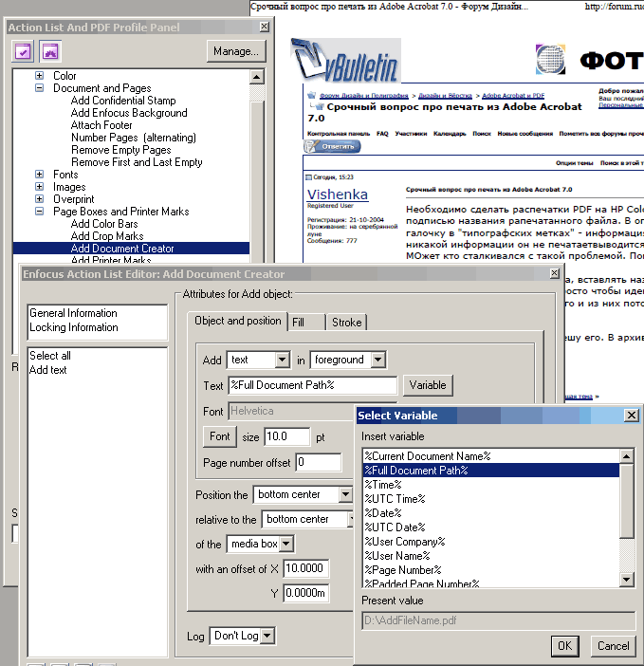Click the Vishenka username link
Screen dimensions: 644x666
coord(338,194)
